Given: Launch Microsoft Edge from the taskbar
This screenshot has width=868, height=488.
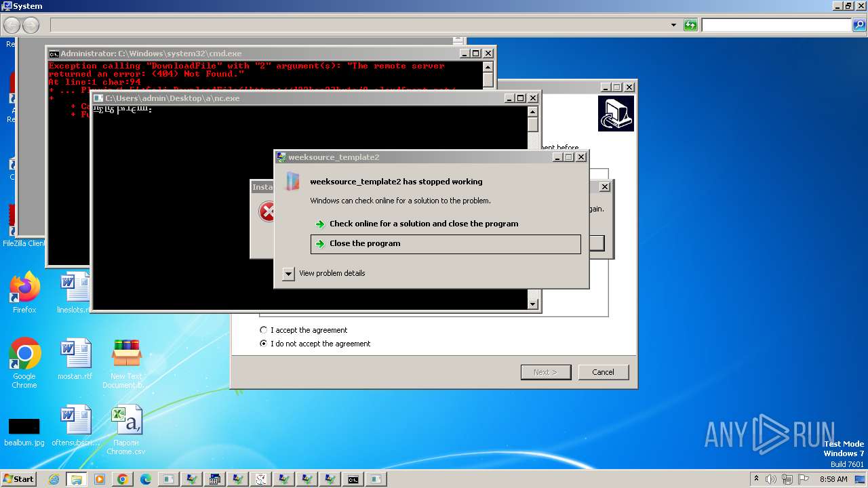Looking at the screenshot, I should coord(146,479).
